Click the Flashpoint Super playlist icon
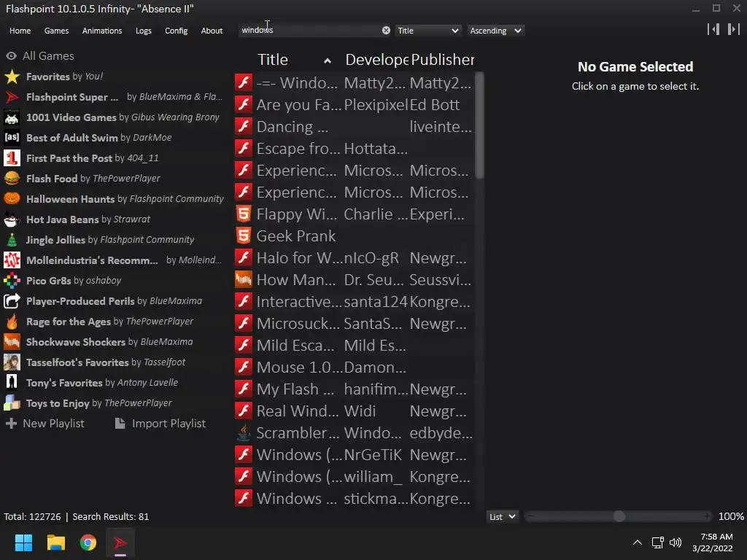Screen dimensions: 747x560 pos(12,97)
